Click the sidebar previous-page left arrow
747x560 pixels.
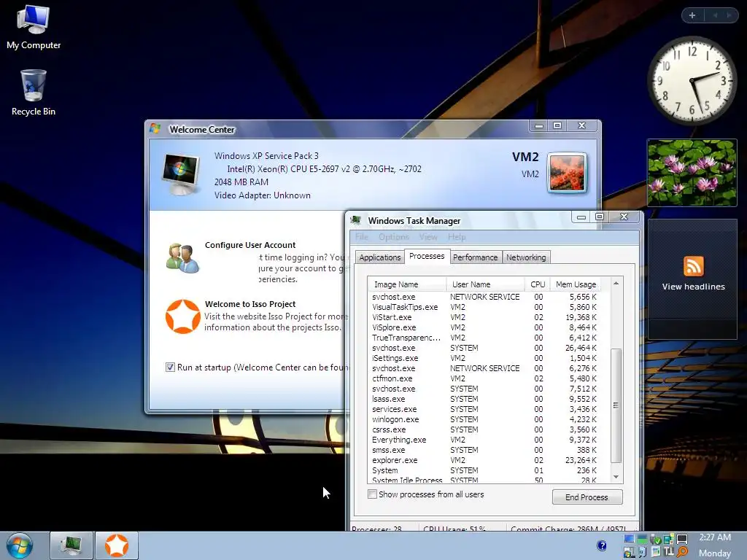715,15
